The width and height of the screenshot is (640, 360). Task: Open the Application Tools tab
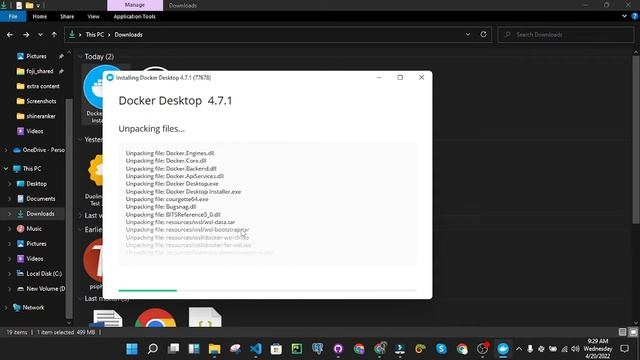click(x=134, y=16)
